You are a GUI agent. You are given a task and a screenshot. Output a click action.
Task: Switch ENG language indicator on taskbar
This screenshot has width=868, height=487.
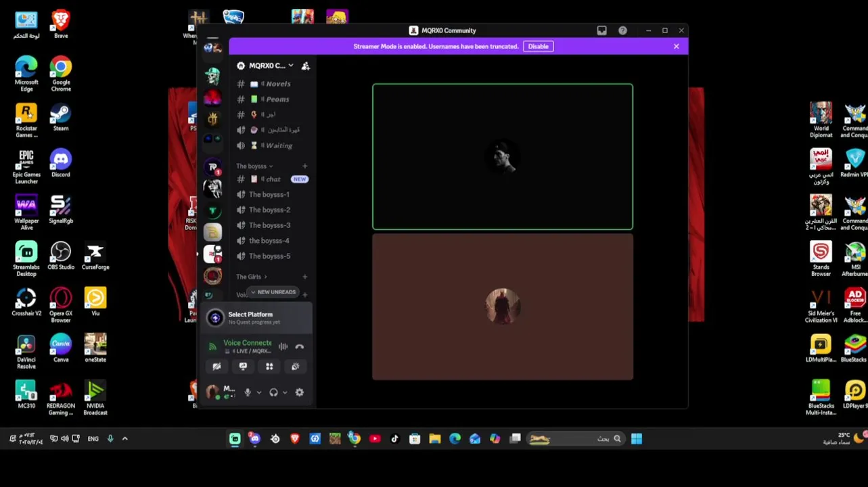pos(93,439)
